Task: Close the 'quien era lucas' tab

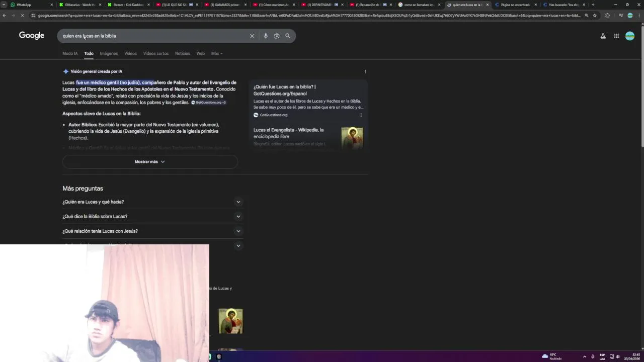Action: point(487,5)
